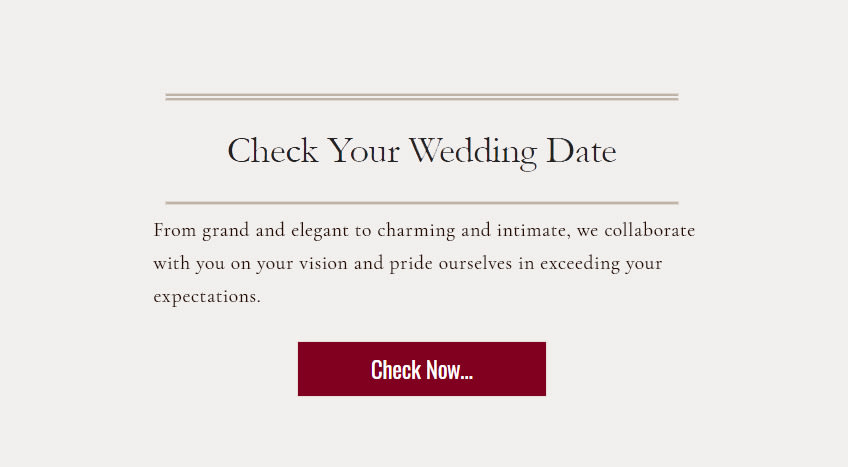Click the word exceeding in the paragraph
This screenshot has height=467, width=848.
pyautogui.click(x=580, y=264)
